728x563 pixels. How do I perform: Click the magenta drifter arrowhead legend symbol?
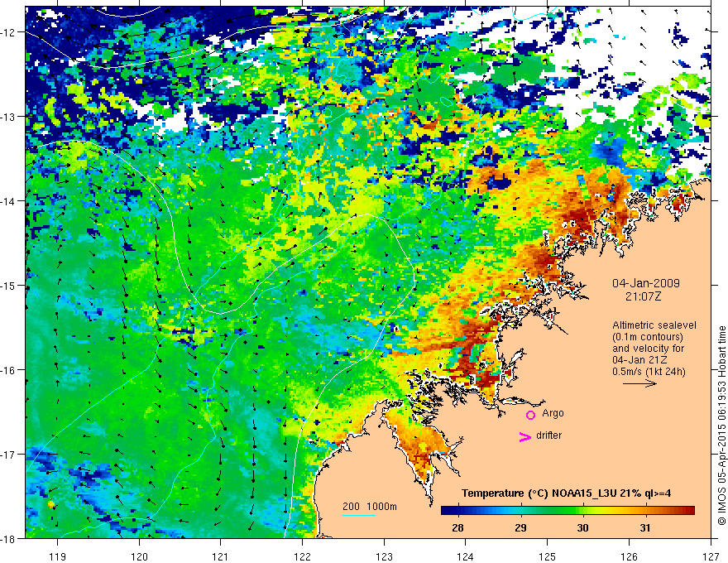(x=525, y=436)
